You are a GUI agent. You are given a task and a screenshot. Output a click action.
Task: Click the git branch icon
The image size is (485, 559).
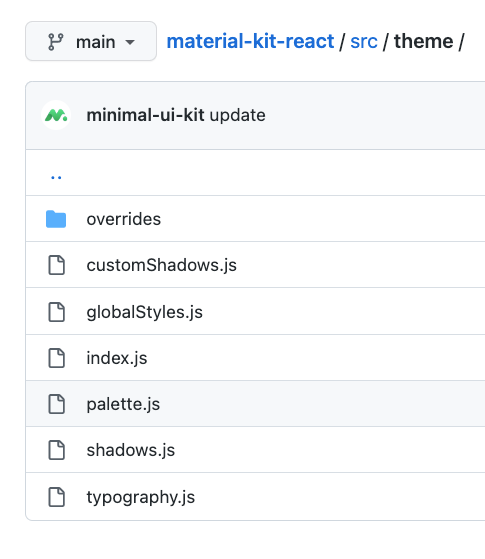(56, 42)
